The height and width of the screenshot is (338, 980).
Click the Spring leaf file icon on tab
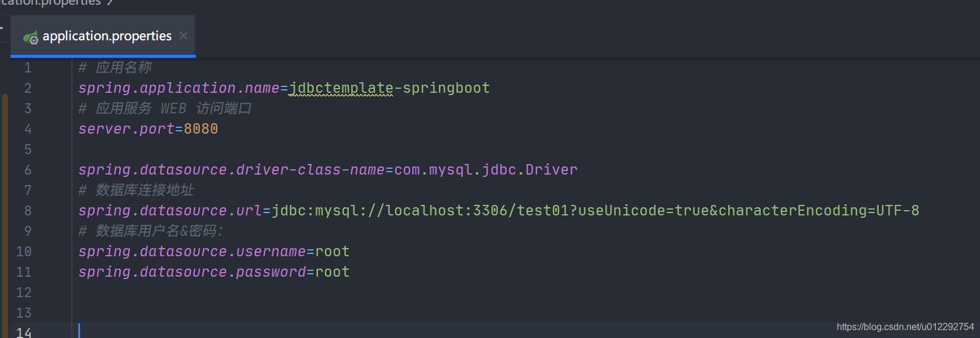click(x=31, y=37)
